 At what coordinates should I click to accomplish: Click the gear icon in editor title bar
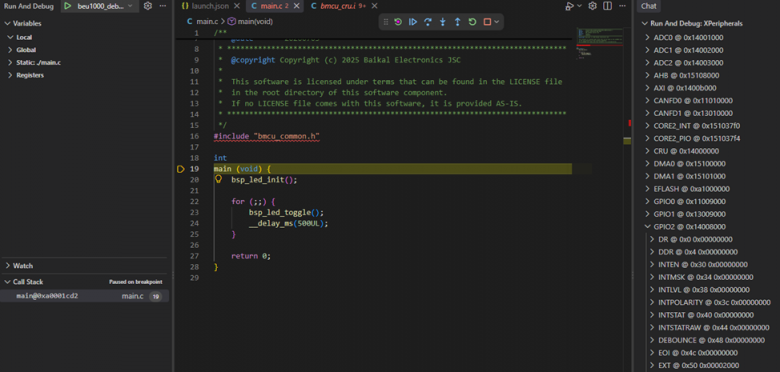point(592,6)
